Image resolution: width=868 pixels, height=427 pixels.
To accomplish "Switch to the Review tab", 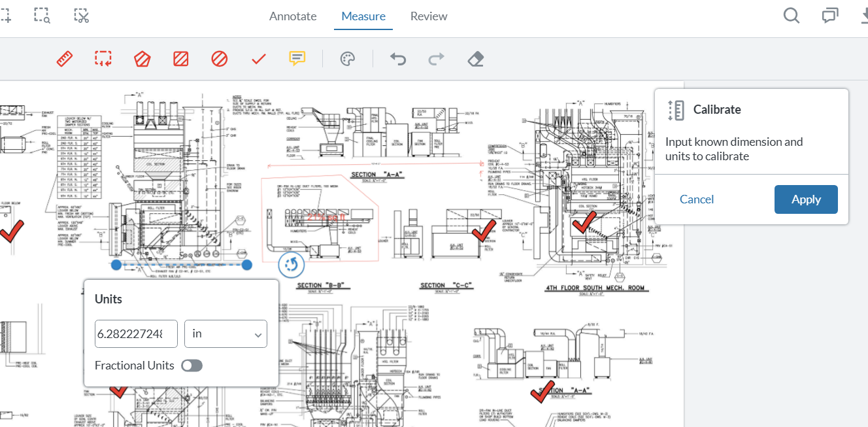I will click(429, 16).
